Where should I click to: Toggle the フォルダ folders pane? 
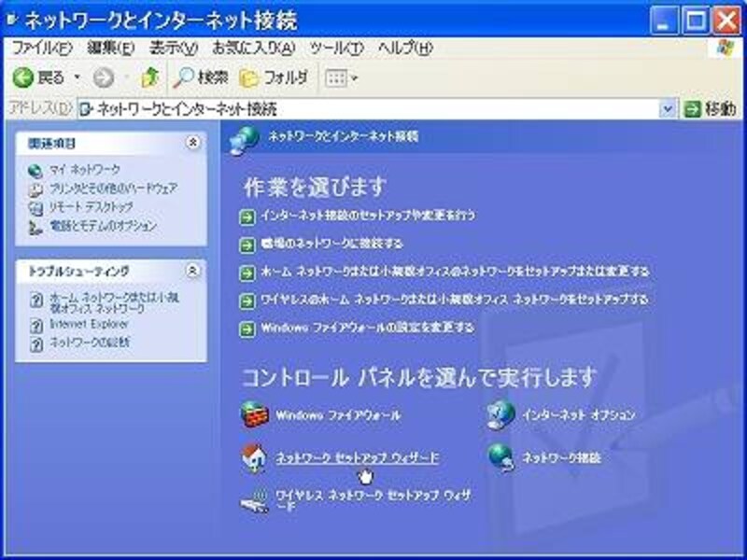(x=274, y=77)
